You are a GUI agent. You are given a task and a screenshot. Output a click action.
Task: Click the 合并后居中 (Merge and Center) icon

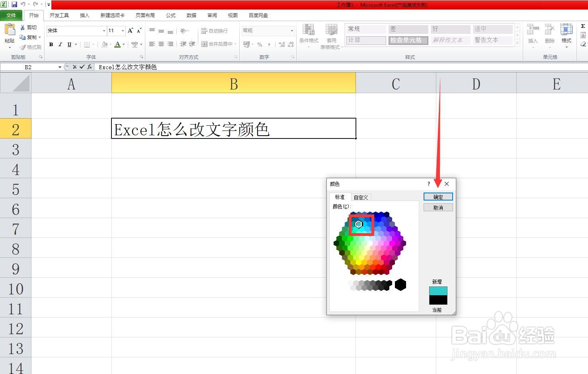click(x=217, y=44)
